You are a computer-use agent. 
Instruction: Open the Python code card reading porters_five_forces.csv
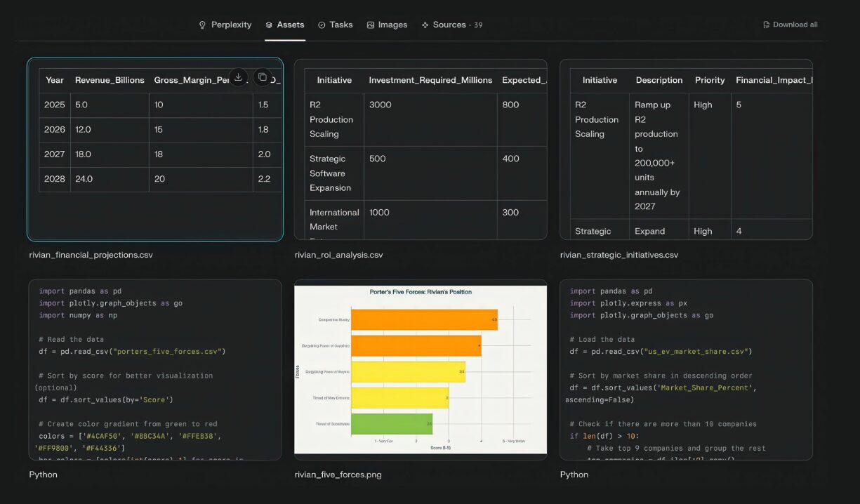155,370
